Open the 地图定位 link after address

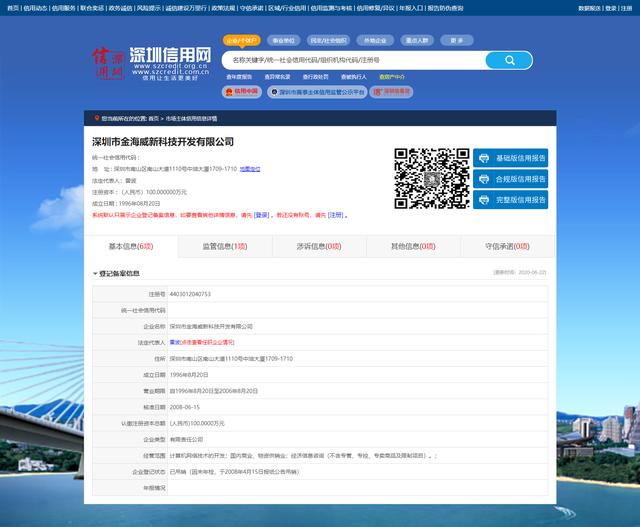click(x=250, y=169)
